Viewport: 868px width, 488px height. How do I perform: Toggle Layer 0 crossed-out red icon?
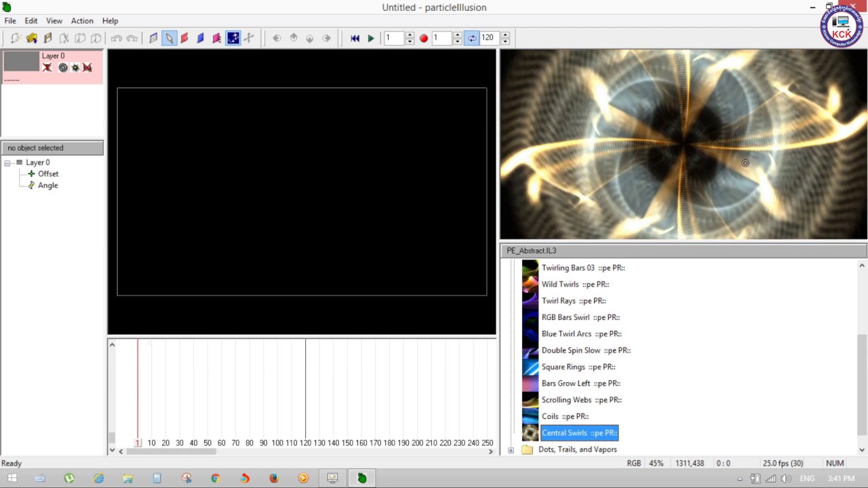[x=87, y=68]
